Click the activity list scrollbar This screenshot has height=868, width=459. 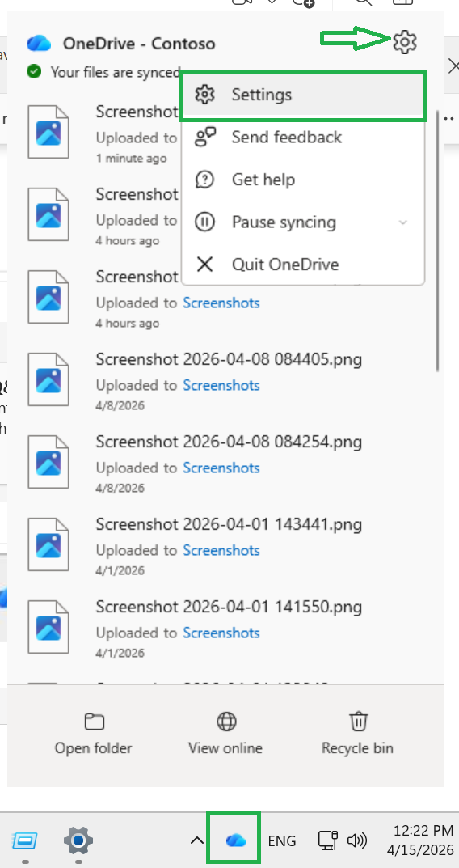tap(437, 241)
